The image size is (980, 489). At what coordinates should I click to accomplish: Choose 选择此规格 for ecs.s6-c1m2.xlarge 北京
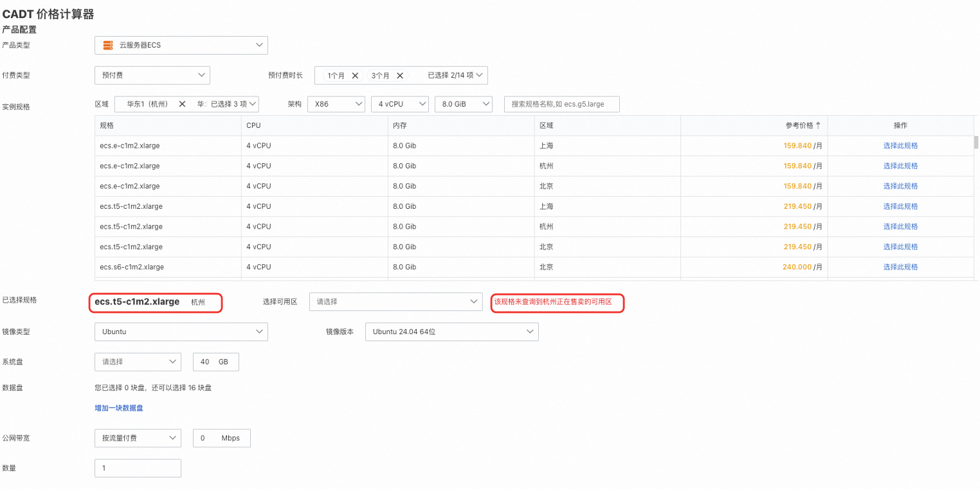coord(900,267)
